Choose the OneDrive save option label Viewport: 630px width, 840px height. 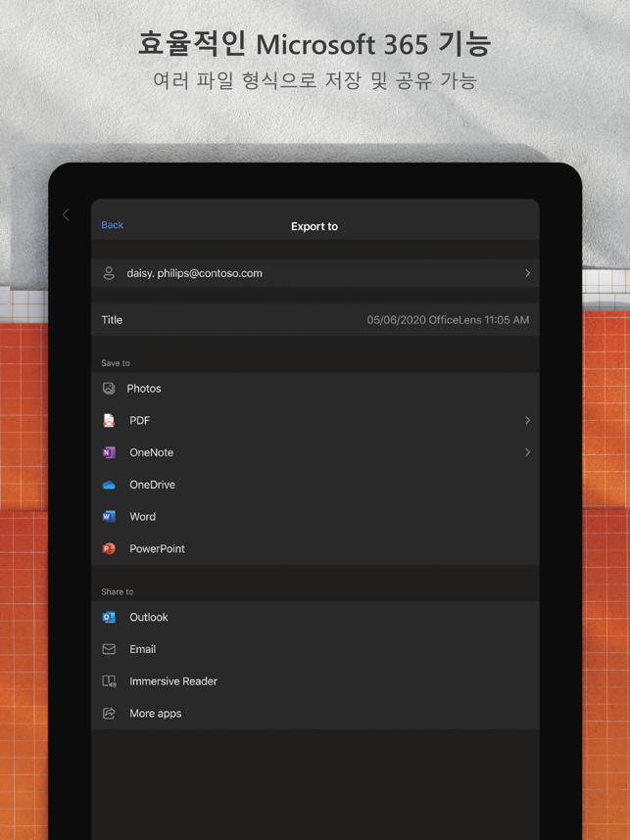click(x=153, y=485)
